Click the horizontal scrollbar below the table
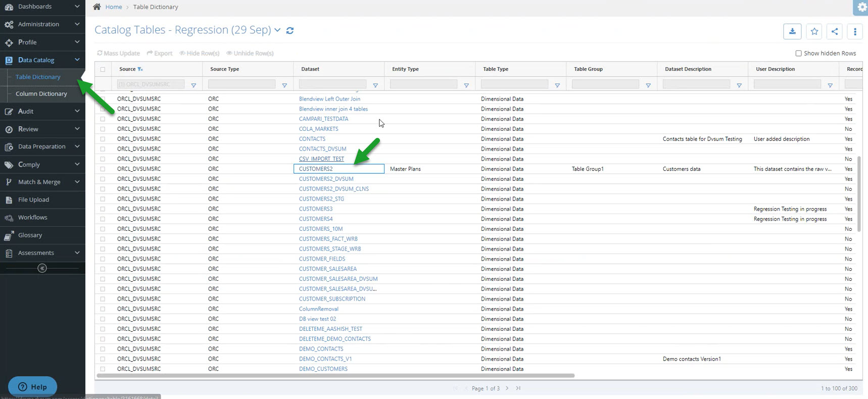 point(335,376)
